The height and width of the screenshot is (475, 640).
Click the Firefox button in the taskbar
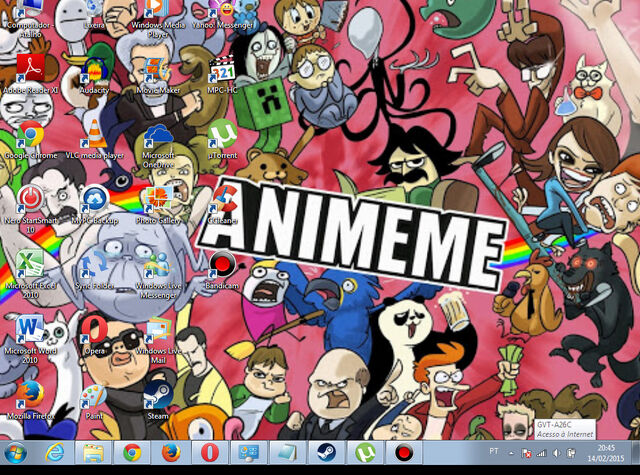[x=171, y=453]
